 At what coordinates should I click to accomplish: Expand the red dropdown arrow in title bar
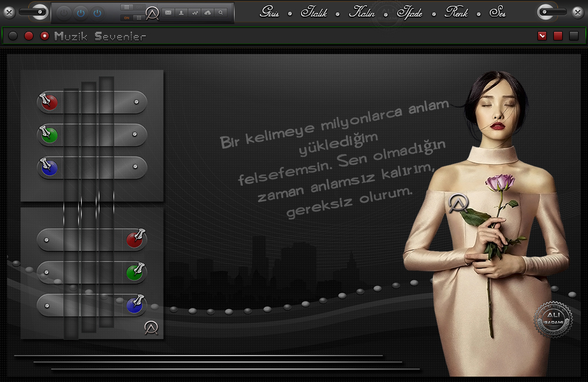click(x=542, y=36)
